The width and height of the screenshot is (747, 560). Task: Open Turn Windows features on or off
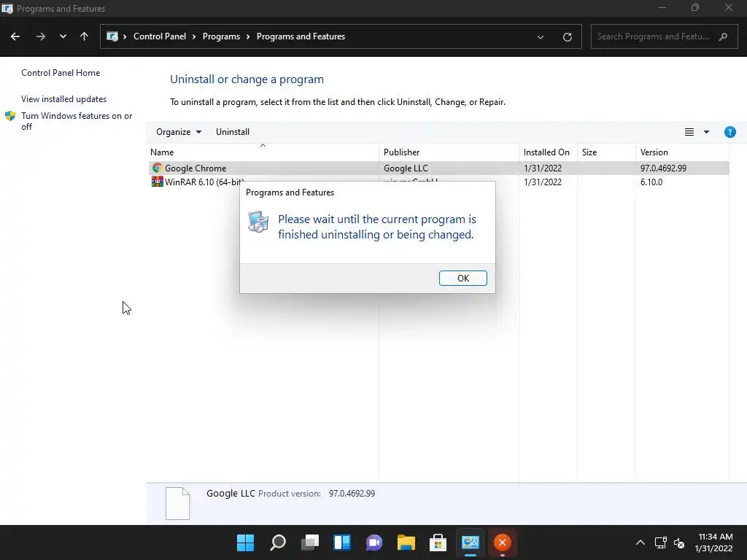tap(77, 121)
